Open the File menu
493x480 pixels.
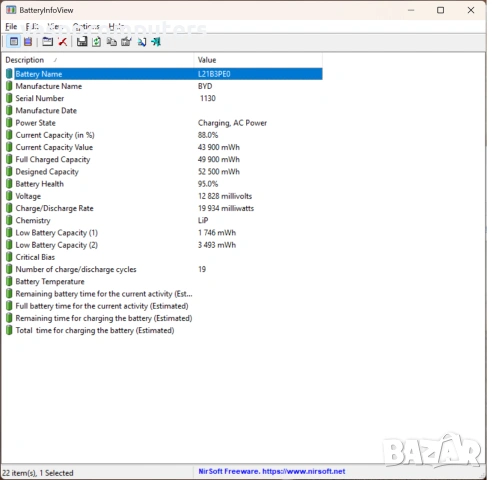pyautogui.click(x=11, y=27)
